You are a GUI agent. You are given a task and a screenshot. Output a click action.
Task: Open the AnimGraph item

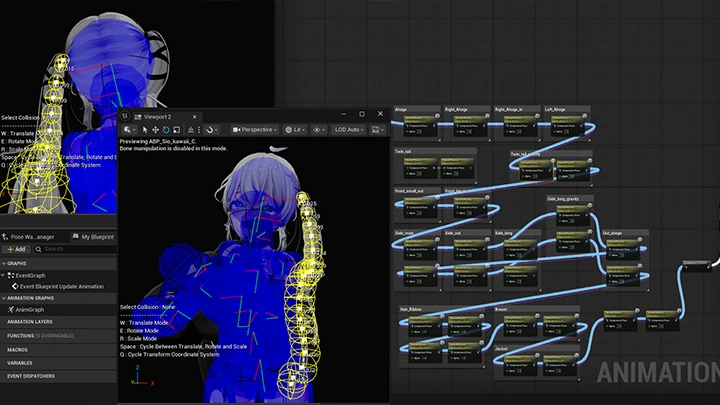(x=26, y=310)
